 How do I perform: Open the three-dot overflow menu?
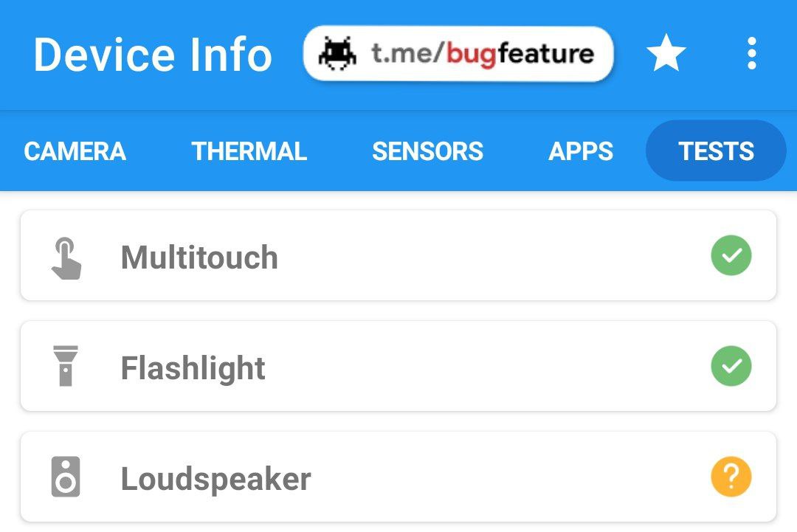click(x=751, y=55)
